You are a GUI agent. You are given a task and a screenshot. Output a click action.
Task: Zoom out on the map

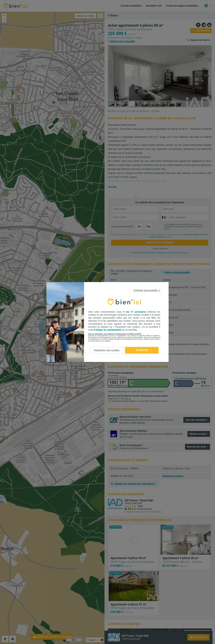pyautogui.click(x=4, y=20)
